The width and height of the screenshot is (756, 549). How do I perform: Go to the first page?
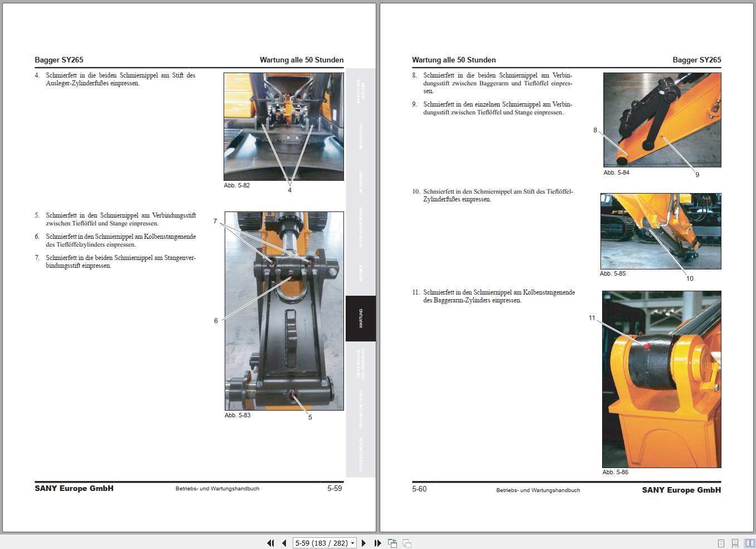click(271, 543)
